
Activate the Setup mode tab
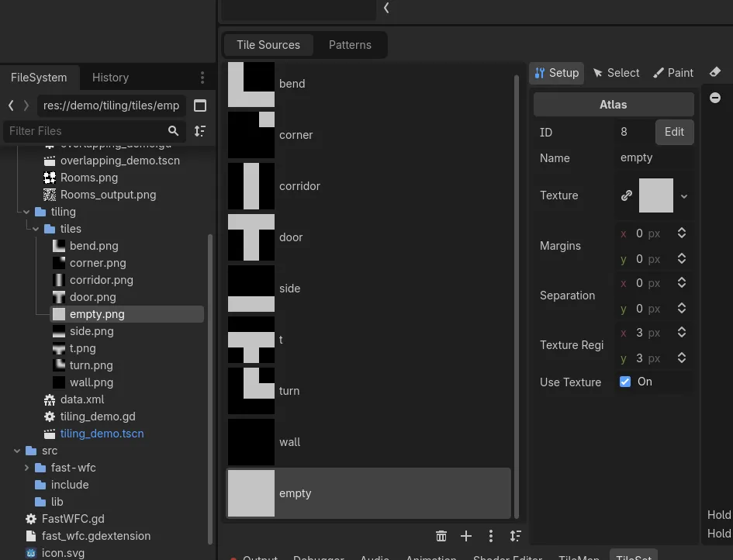[557, 73]
